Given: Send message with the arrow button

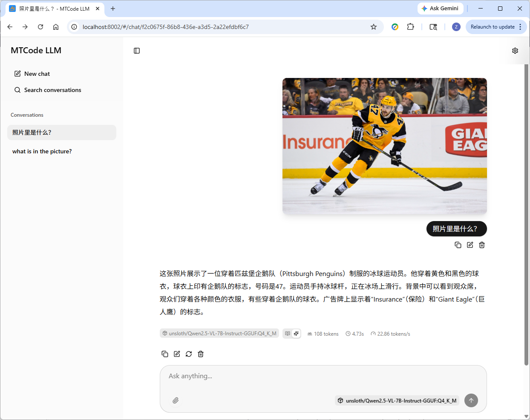Looking at the screenshot, I should point(471,400).
